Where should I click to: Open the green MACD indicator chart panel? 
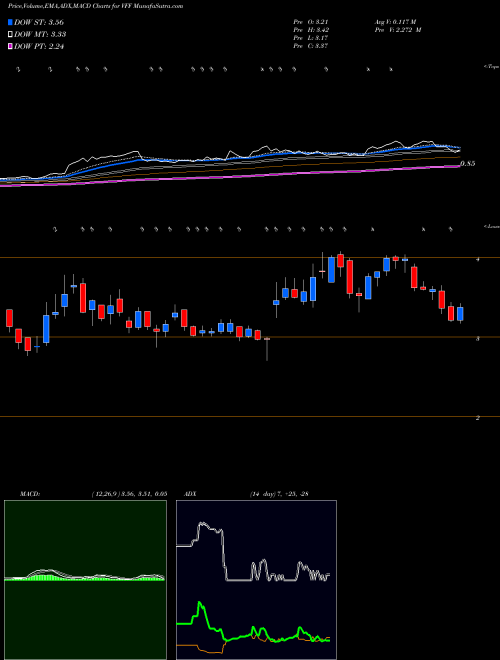[85, 580]
